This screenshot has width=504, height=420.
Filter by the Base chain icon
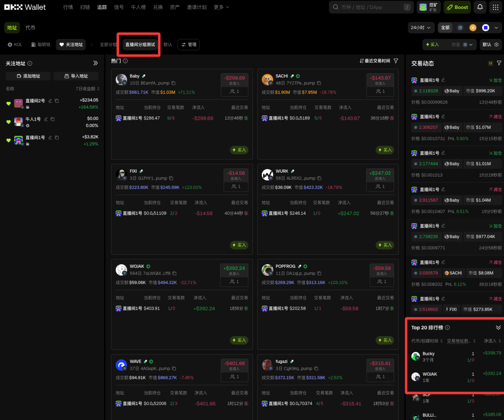click(x=486, y=28)
